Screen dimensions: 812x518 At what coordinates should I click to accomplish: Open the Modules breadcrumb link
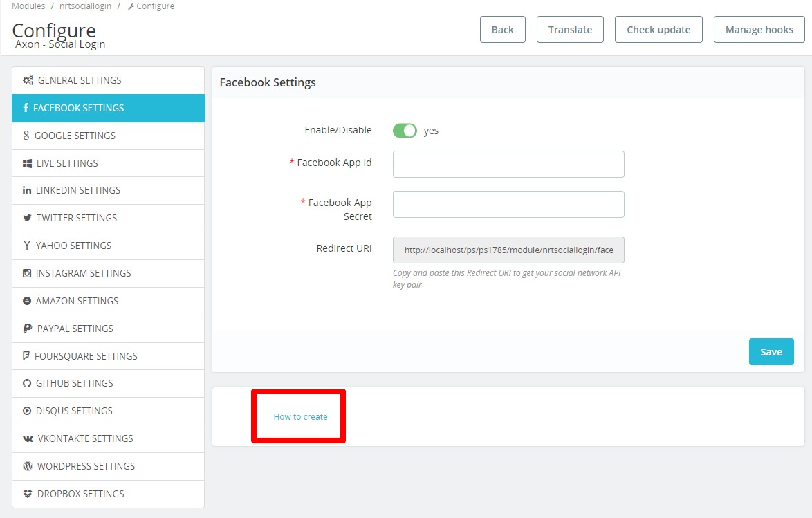coord(27,6)
